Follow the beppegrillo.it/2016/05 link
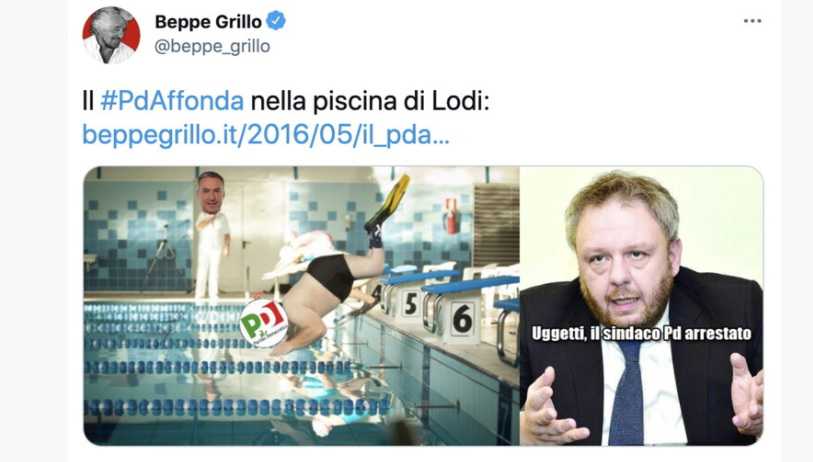This screenshot has height=462, width=813. [266, 135]
